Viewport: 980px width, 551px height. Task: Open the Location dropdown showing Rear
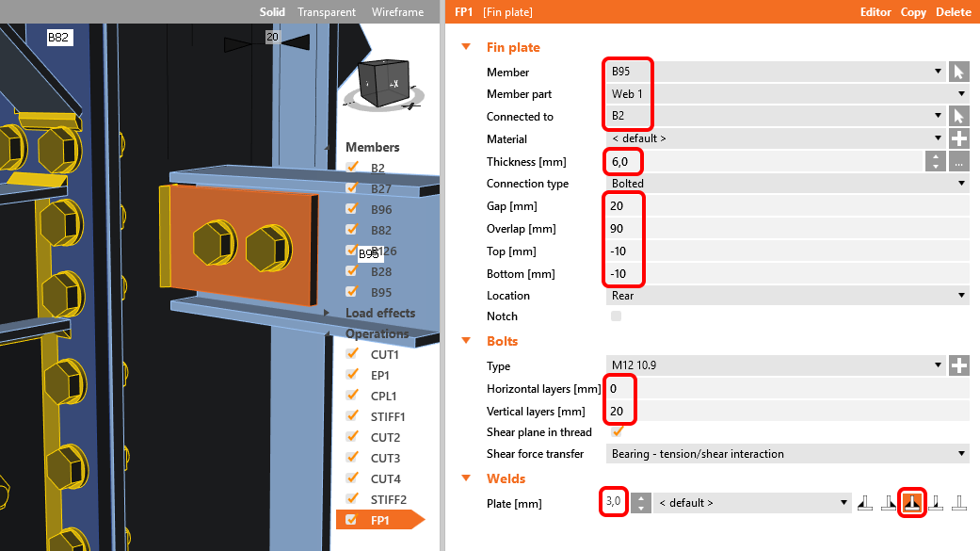[x=787, y=295]
